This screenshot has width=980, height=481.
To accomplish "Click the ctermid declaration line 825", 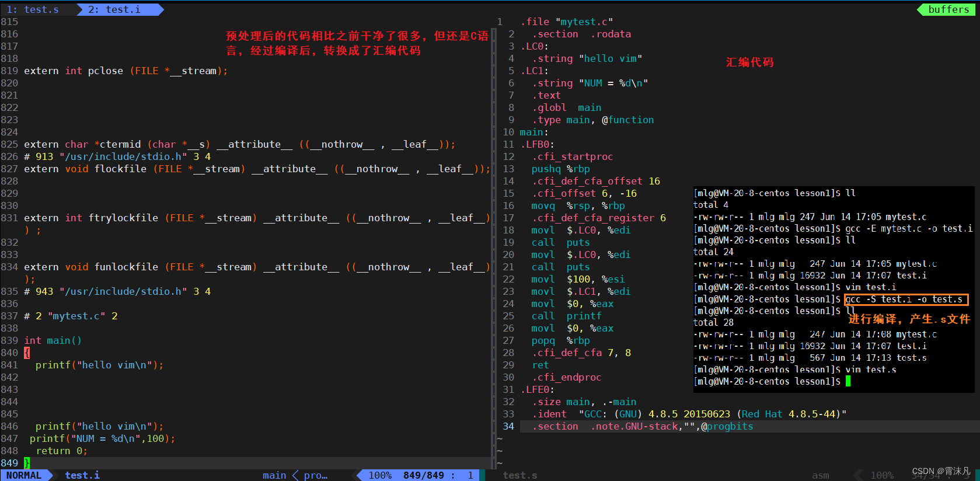I will pyautogui.click(x=239, y=144).
